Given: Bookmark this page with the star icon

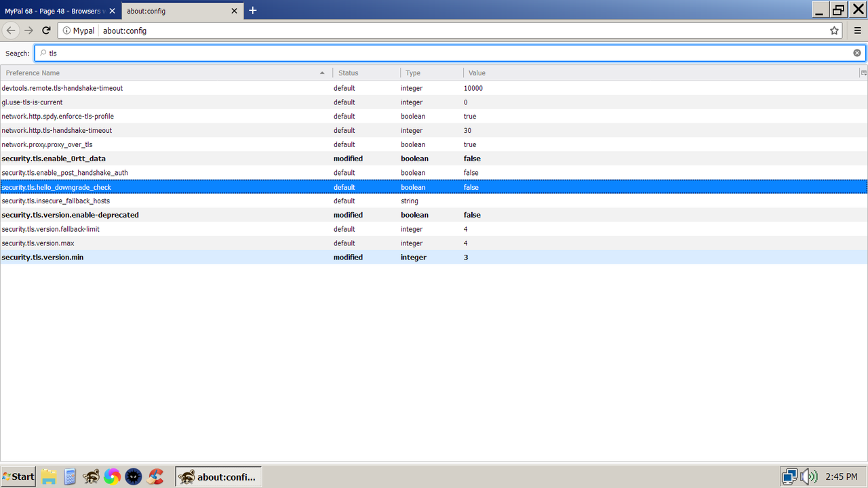Looking at the screenshot, I should click(x=834, y=30).
